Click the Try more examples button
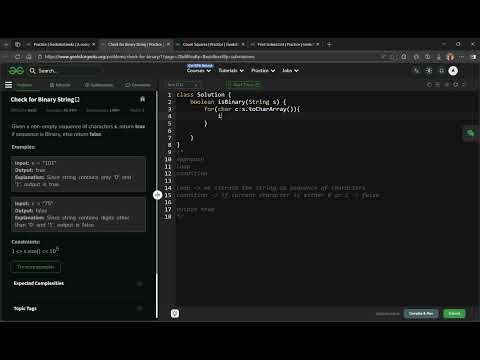 [x=36, y=267]
